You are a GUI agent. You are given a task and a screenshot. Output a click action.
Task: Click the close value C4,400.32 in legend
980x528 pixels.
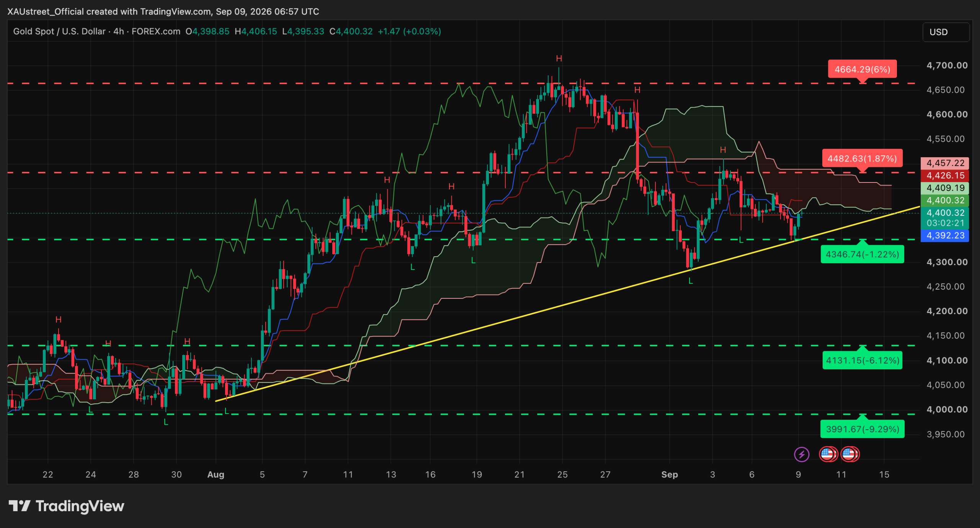[x=351, y=31]
